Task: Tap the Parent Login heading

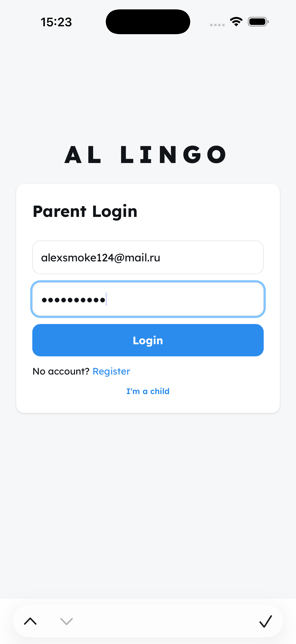Action: pyautogui.click(x=85, y=212)
